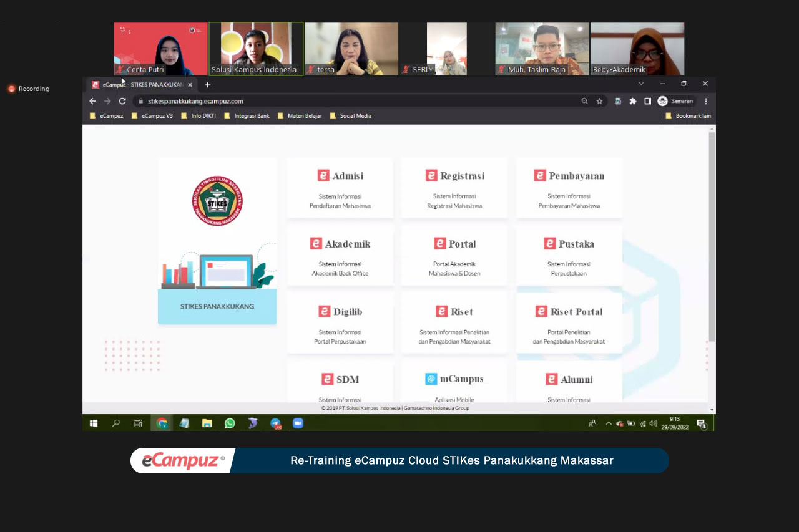799x532 pixels.
Task: Open the Integrasi Bank bookmark folder
Action: [247, 116]
